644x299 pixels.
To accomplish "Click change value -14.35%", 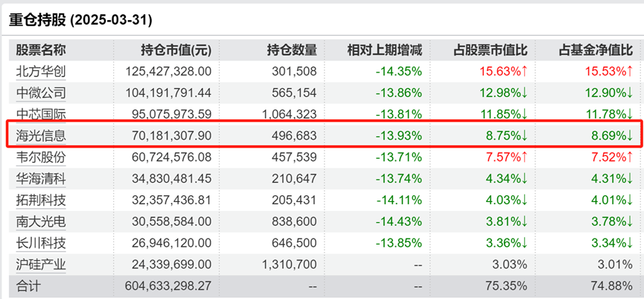I will (x=399, y=72).
